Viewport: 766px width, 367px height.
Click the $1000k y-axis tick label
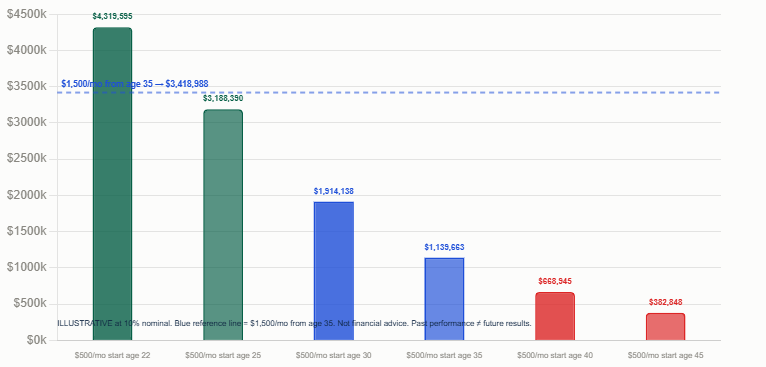[x=27, y=268]
